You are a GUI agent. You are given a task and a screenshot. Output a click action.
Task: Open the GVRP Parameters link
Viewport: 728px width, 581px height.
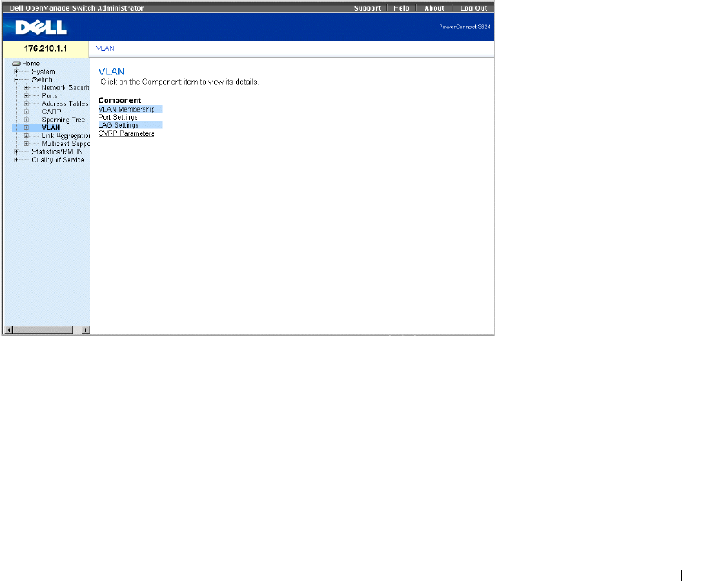(x=126, y=133)
